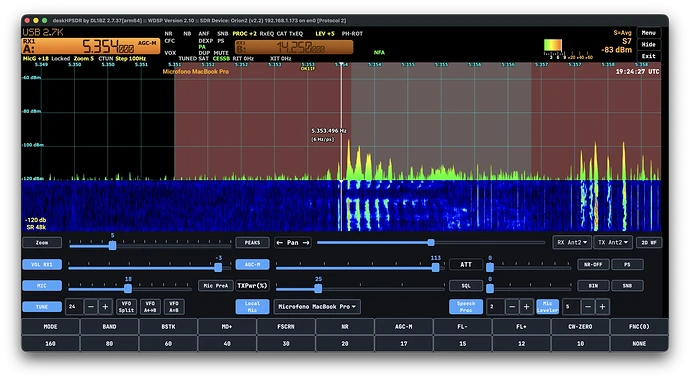Click the NONE button in the band row
The width and height of the screenshot is (690, 379).
coord(639,343)
